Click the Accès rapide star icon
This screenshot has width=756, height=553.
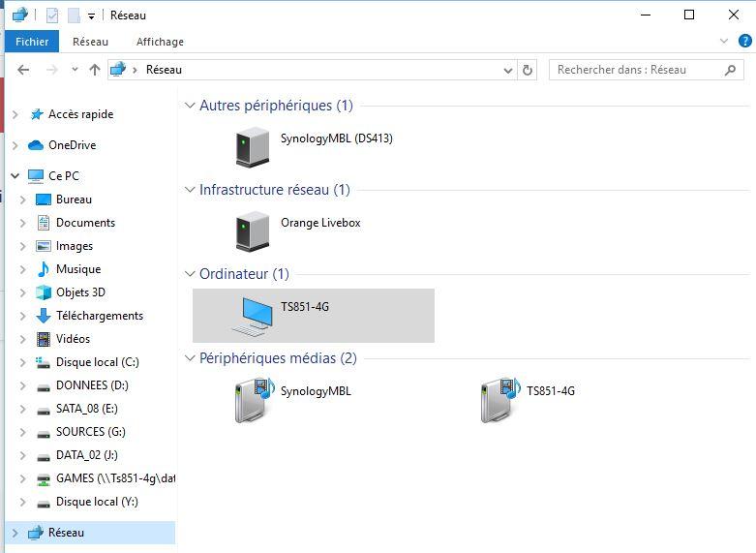pos(37,114)
